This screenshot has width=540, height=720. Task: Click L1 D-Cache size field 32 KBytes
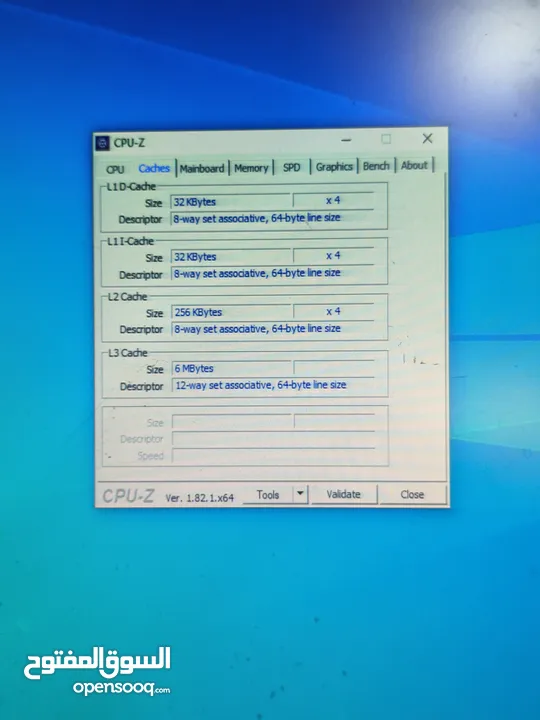tap(231, 202)
